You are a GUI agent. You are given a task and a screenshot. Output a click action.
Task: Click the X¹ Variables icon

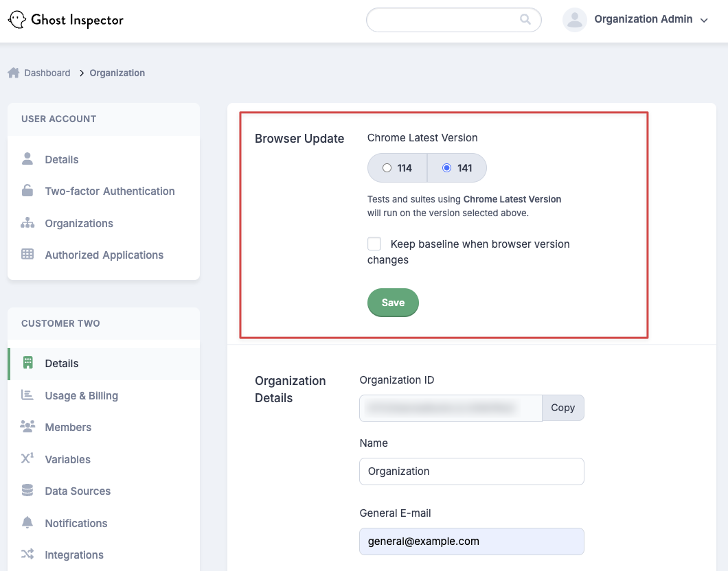27,458
